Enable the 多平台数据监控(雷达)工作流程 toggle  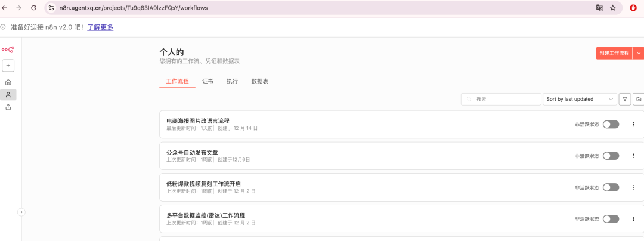(x=611, y=219)
